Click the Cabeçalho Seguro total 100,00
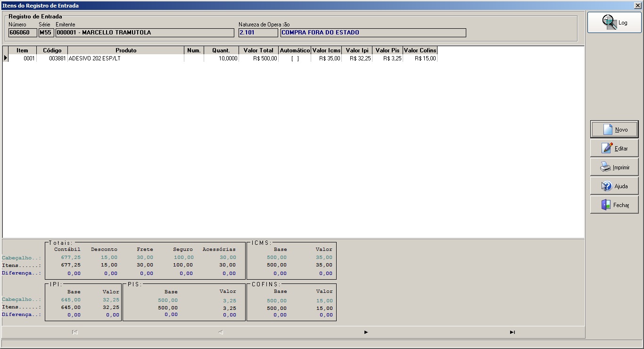 click(x=183, y=258)
